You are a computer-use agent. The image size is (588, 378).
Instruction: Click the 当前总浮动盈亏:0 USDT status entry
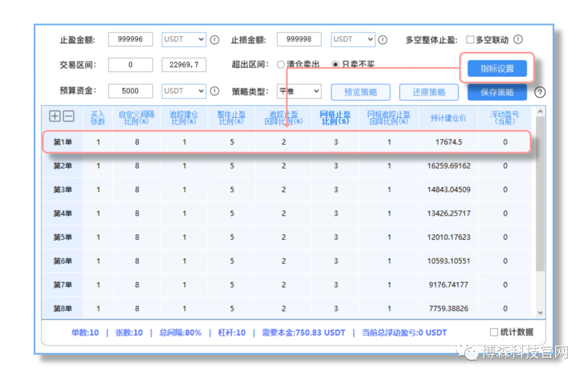coord(404,333)
